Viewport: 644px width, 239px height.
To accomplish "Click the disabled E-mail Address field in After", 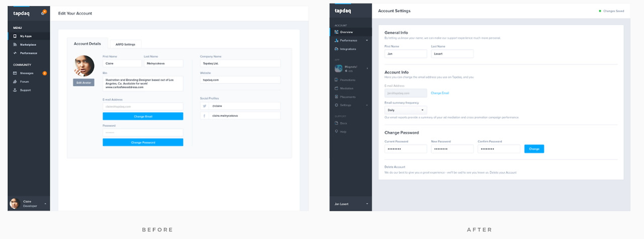I will [x=406, y=93].
